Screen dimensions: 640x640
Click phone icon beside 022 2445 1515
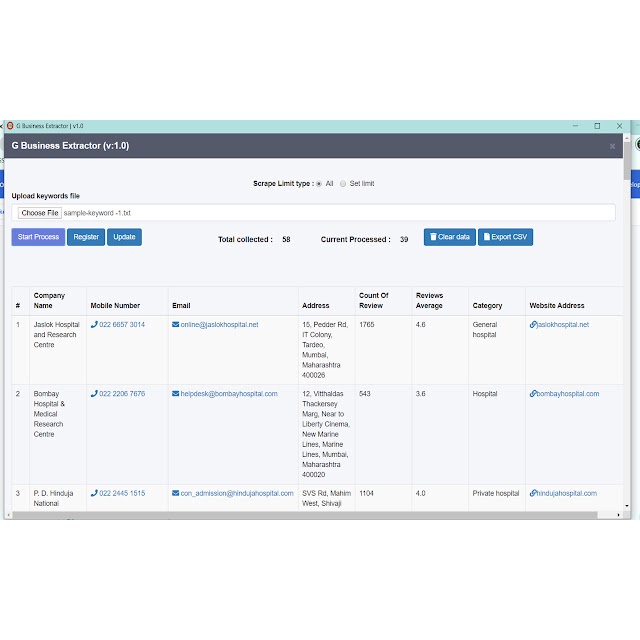click(94, 493)
